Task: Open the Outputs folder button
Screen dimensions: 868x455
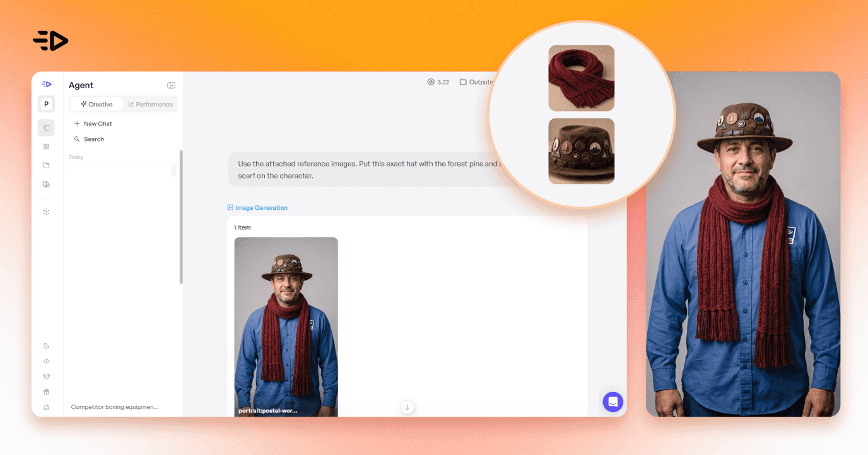Action: click(x=476, y=82)
